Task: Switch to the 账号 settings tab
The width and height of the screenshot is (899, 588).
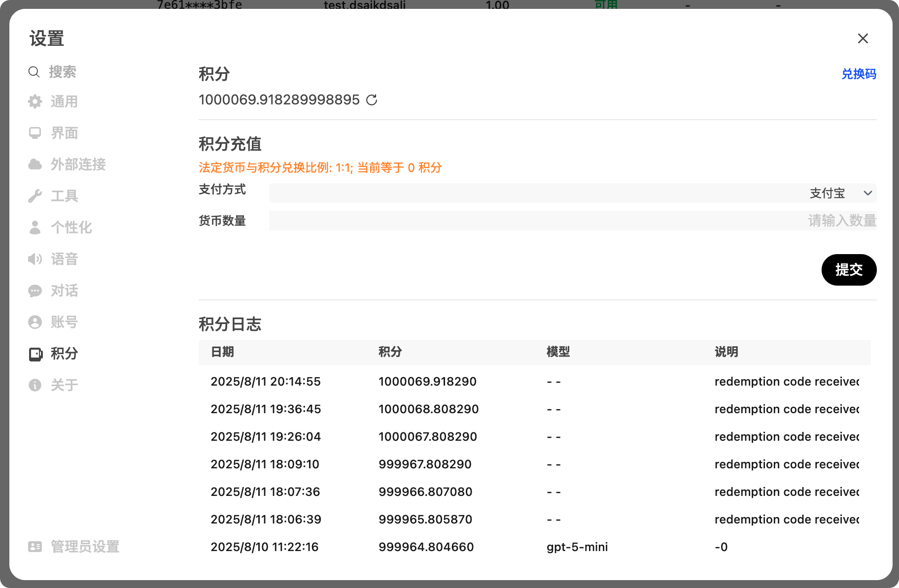Action: [64, 322]
